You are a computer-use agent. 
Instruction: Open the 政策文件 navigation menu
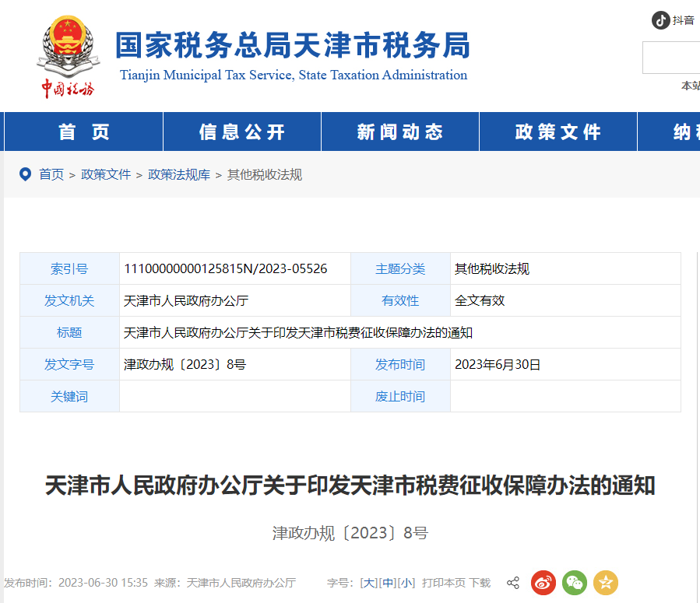(x=558, y=131)
